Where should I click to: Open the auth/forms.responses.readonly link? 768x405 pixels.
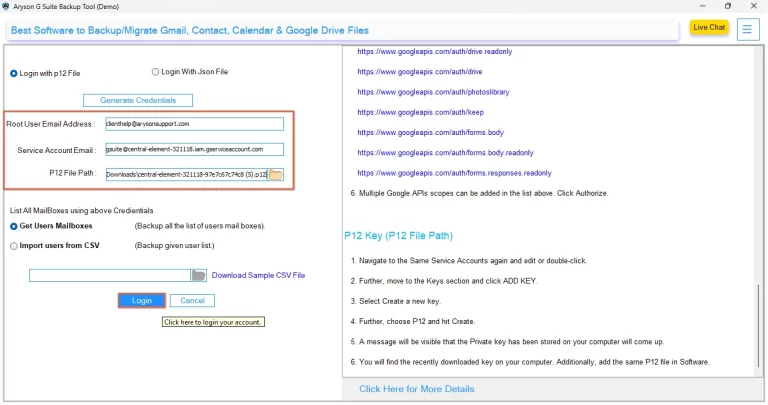(x=454, y=173)
